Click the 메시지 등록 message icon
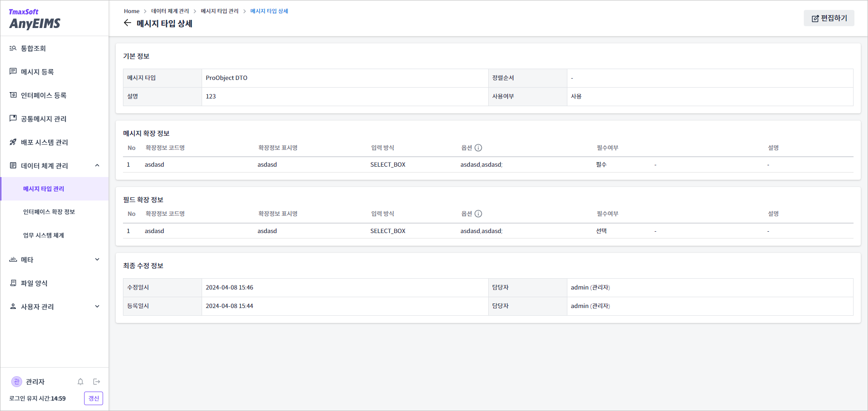Screen dimensions: 868x411 pos(13,71)
